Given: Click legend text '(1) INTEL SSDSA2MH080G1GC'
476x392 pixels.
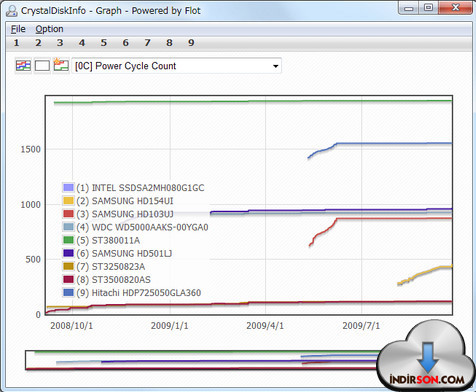Looking at the screenshot, I should [x=140, y=188].
